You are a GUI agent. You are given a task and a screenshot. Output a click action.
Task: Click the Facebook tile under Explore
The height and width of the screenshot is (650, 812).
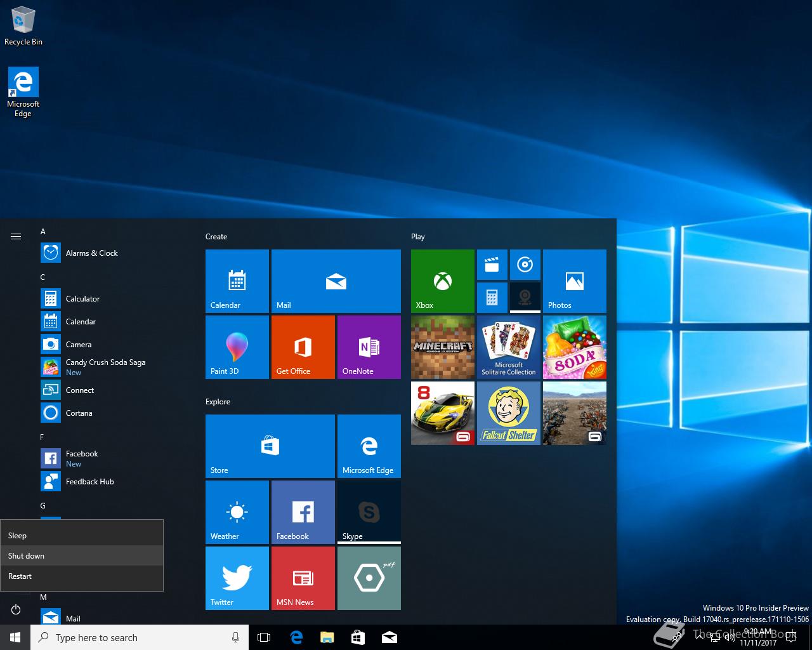(303, 512)
